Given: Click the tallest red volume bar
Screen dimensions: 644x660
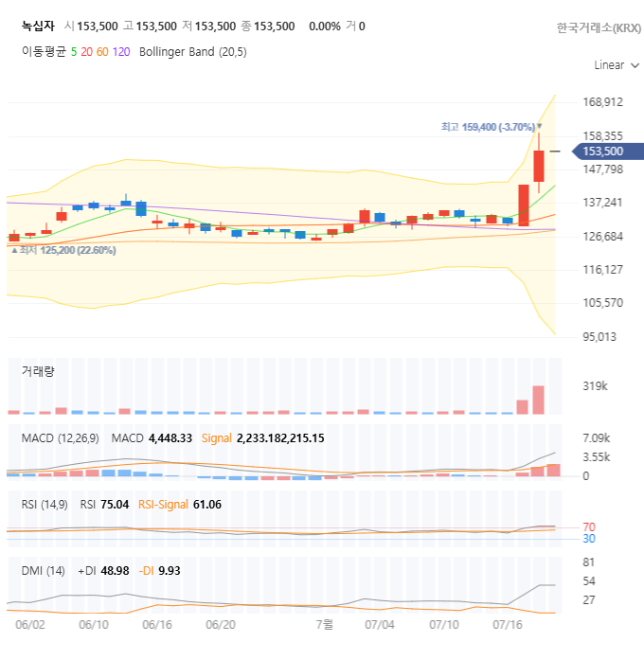Looking at the screenshot, I should tap(538, 400).
